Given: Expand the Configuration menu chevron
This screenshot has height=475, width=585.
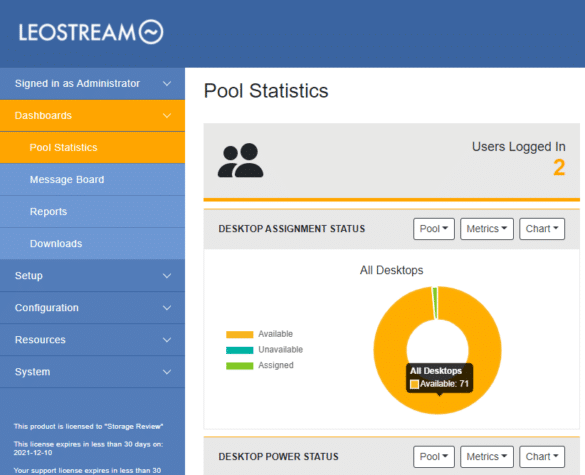Looking at the screenshot, I should (167, 308).
